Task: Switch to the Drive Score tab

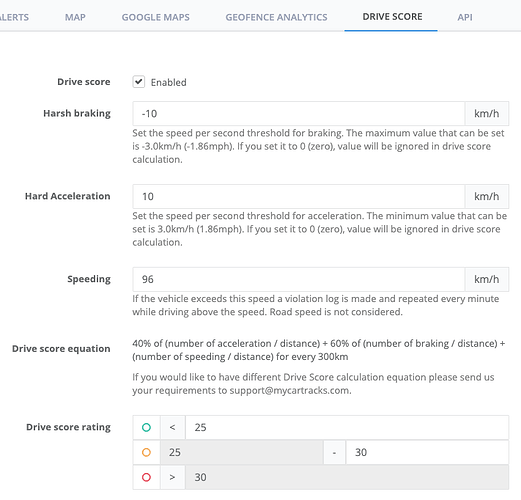Action: tap(392, 17)
